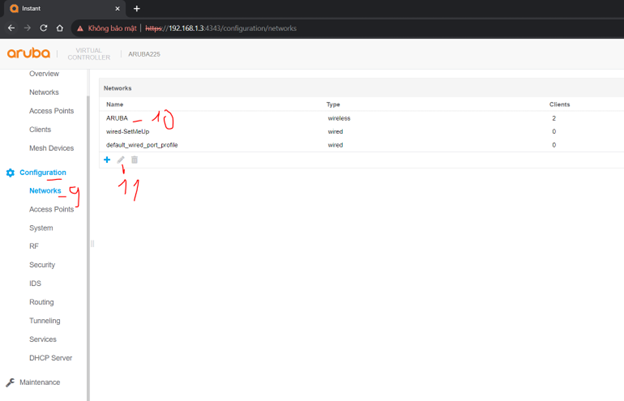Reload the page with browser refresh icon

pos(43,28)
